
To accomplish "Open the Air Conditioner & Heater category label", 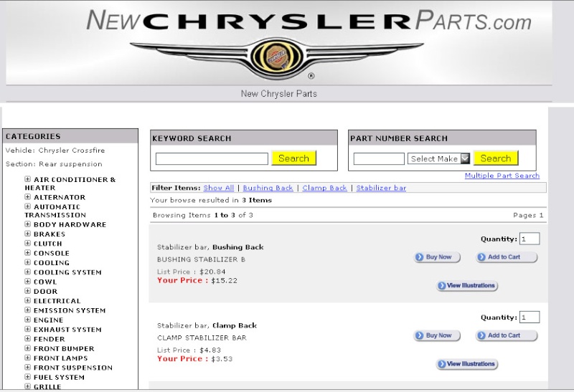I will click(x=70, y=183).
